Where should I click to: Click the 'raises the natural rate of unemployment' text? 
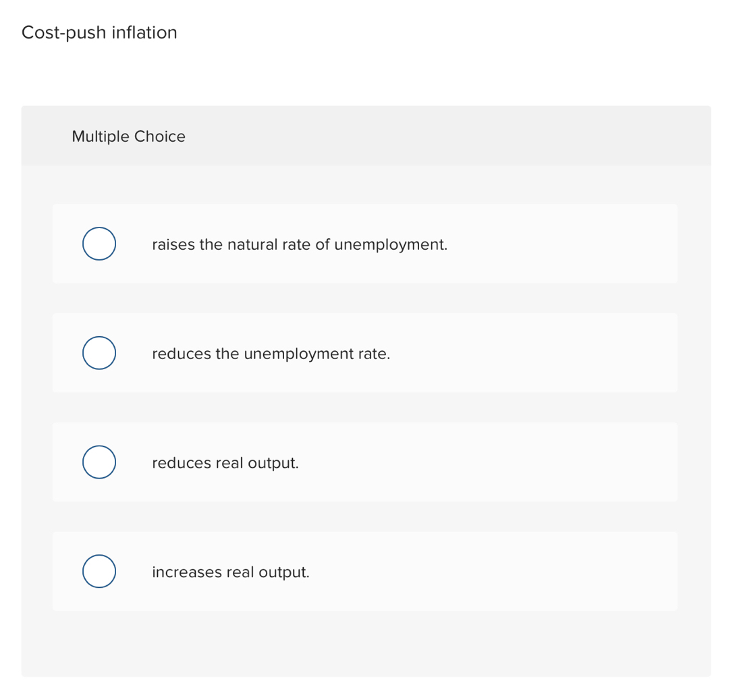click(x=300, y=244)
